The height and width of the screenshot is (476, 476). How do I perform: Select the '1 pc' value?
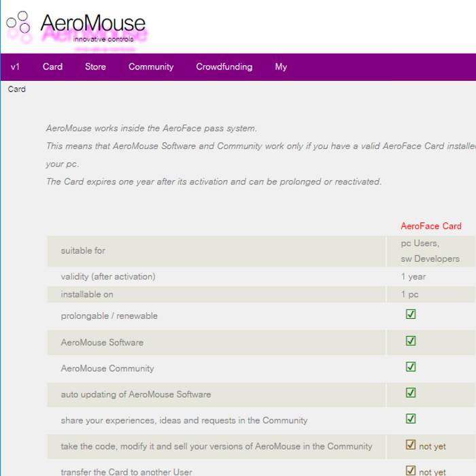coord(409,294)
